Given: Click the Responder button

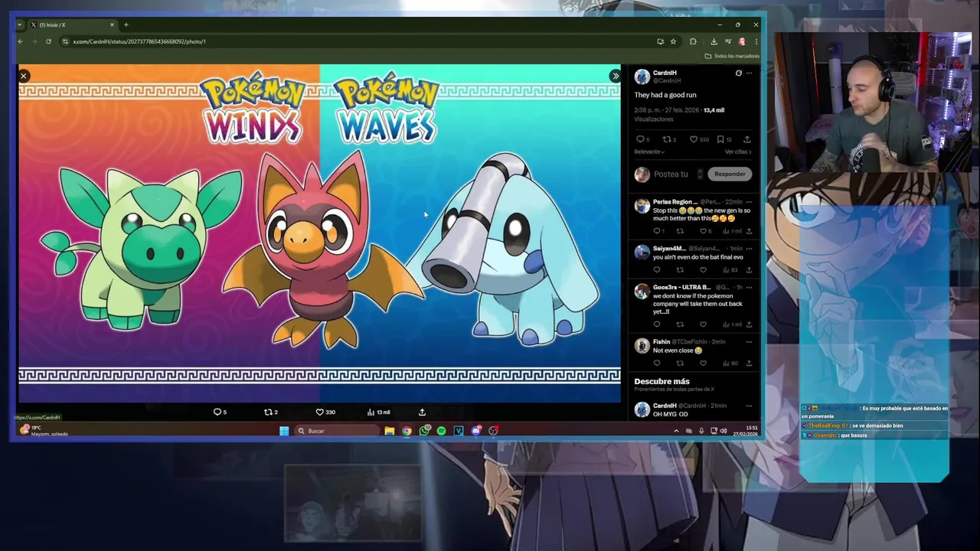Looking at the screenshot, I should coord(730,174).
